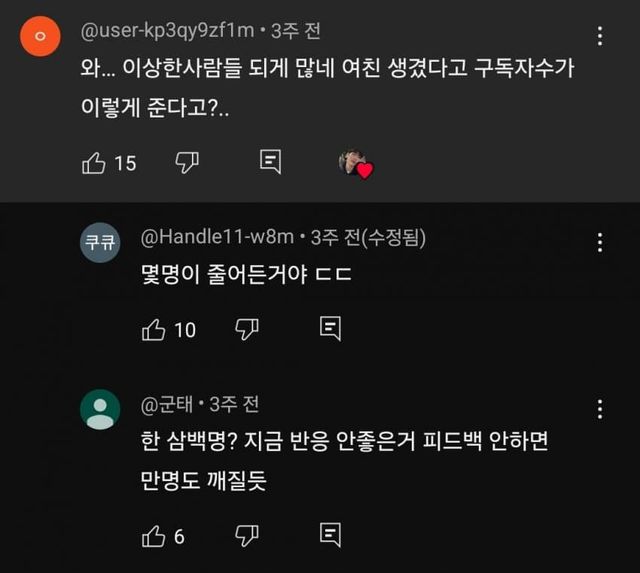This screenshot has height=573, width=640.
Task: Open more options for @군태 reply
Action: 600,409
